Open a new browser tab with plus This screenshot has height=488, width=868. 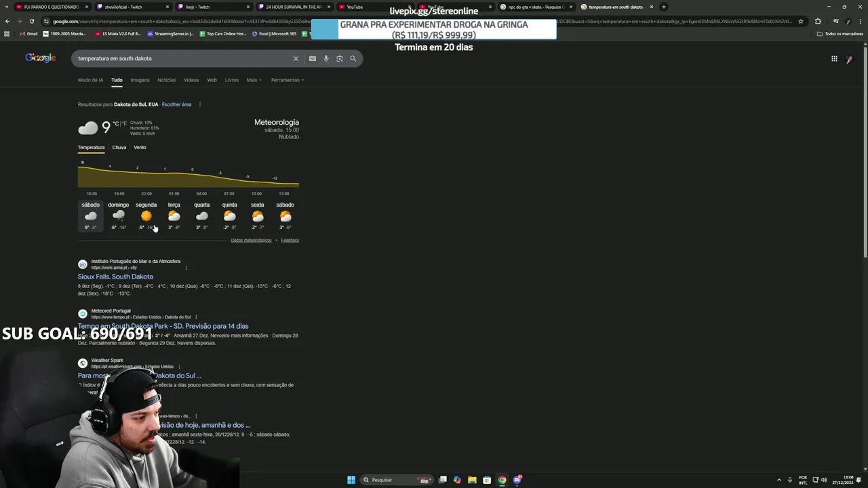[x=664, y=7]
